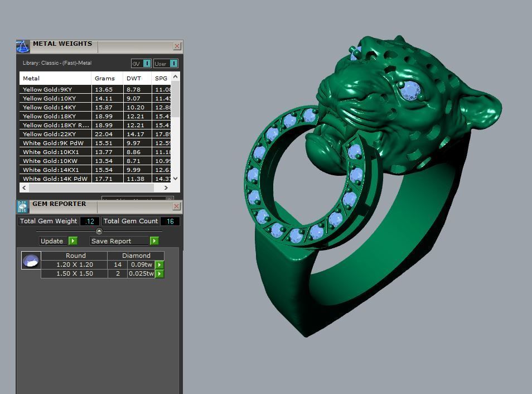Select the round gem shape thumbnail
This screenshot has height=394, width=532.
(x=31, y=261)
